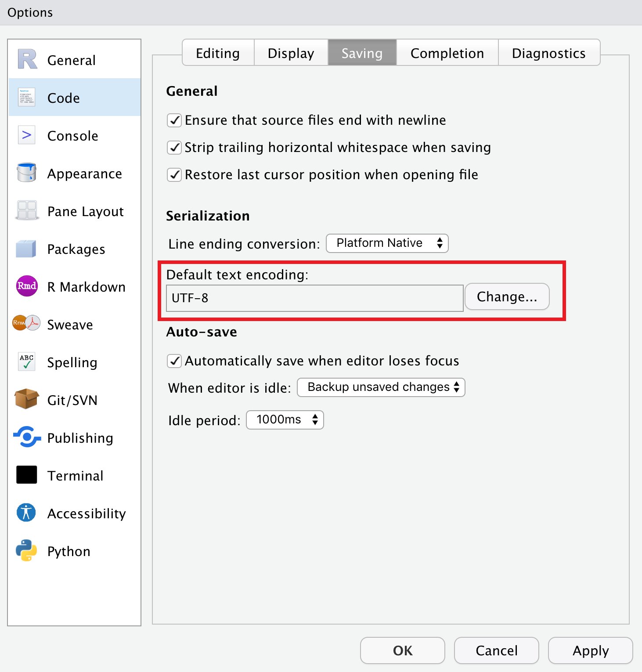Confirm options with the OK button
The height and width of the screenshot is (672, 642).
click(403, 650)
